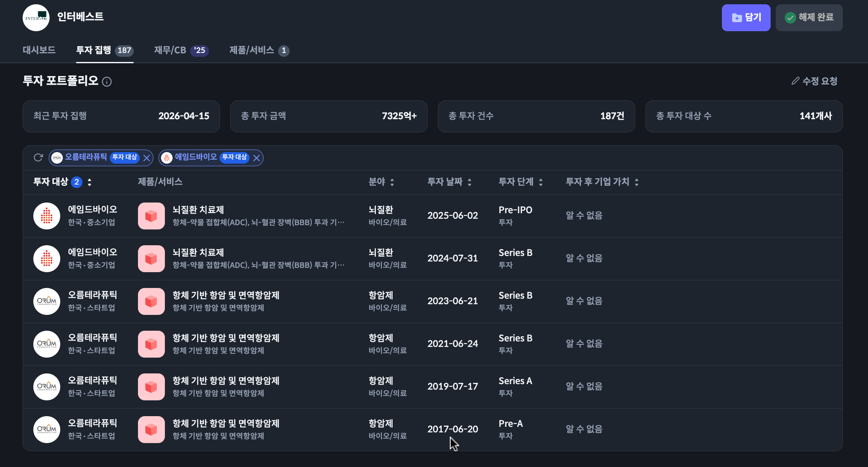This screenshot has height=467, width=868.
Task: Click the date 2024-07-31
Action: click(x=453, y=258)
